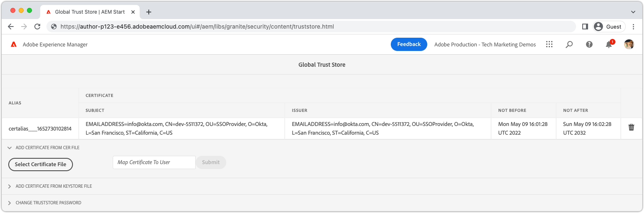Open a new browser tab

(149, 12)
